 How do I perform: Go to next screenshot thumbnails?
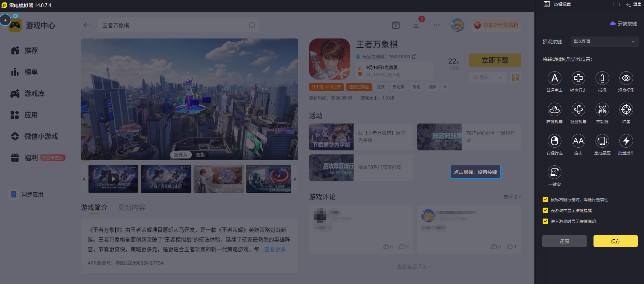295,179
